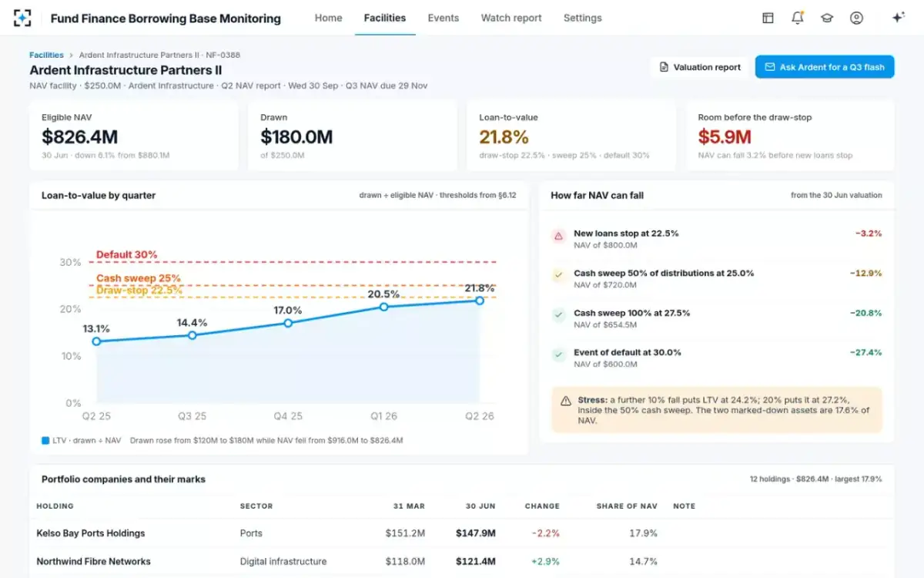Click the −12.9% NAV fall value
924x578 pixels.
tap(866, 273)
